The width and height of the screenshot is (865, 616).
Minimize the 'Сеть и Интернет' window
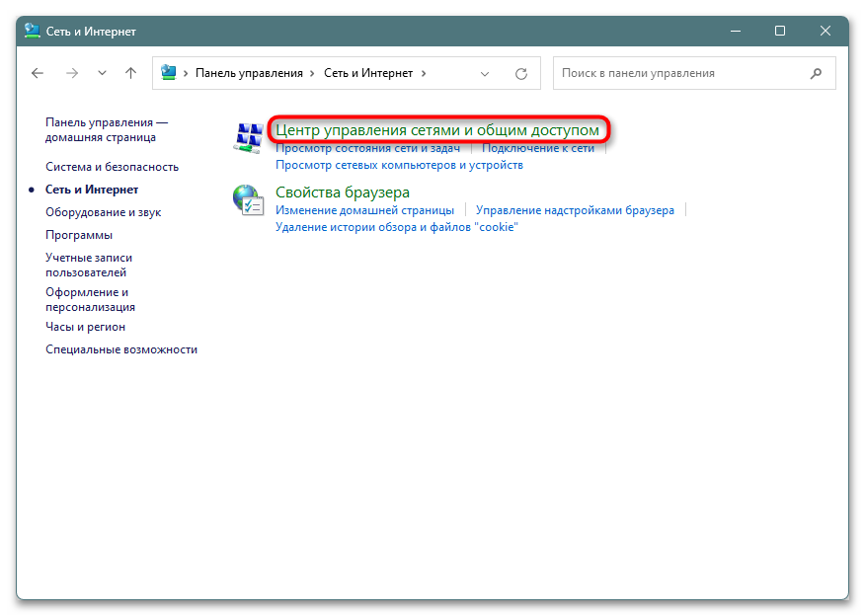(x=736, y=31)
